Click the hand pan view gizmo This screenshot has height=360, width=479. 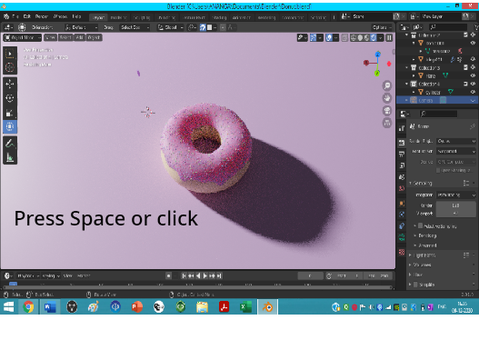point(387,98)
